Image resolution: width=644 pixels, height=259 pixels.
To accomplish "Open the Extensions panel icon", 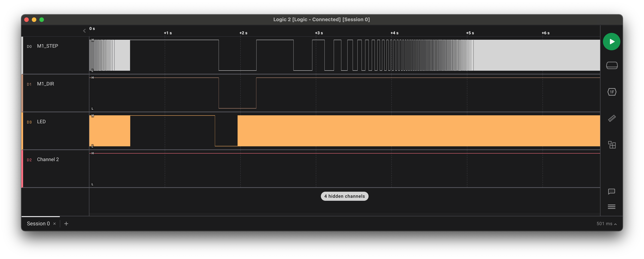I will [611, 145].
